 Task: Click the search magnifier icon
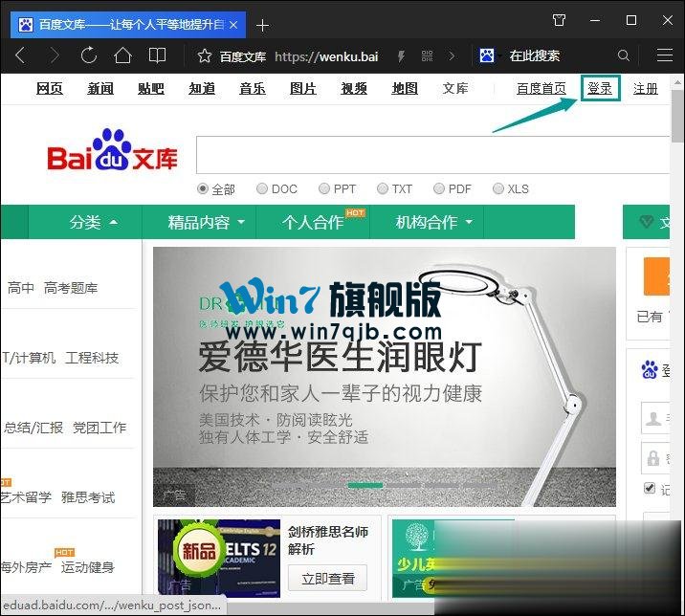point(624,55)
